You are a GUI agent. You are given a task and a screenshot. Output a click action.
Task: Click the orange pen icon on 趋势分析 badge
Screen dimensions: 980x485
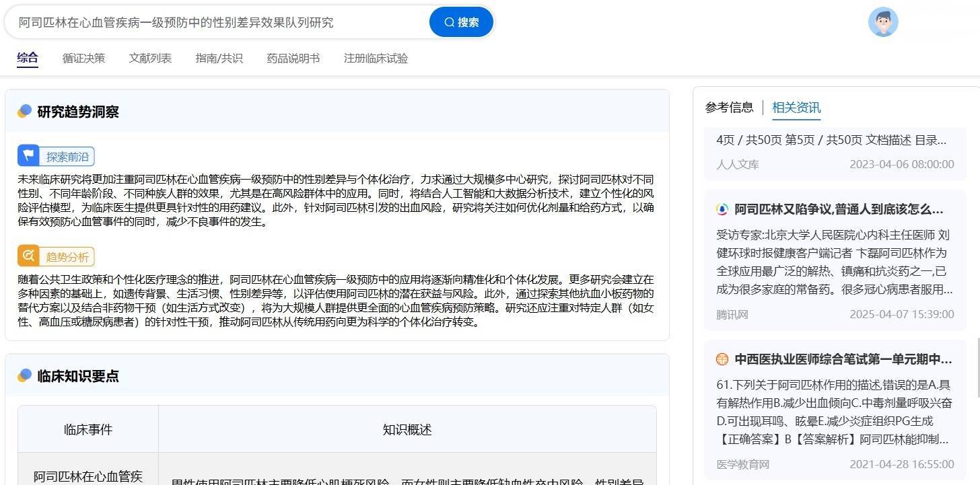(28, 256)
